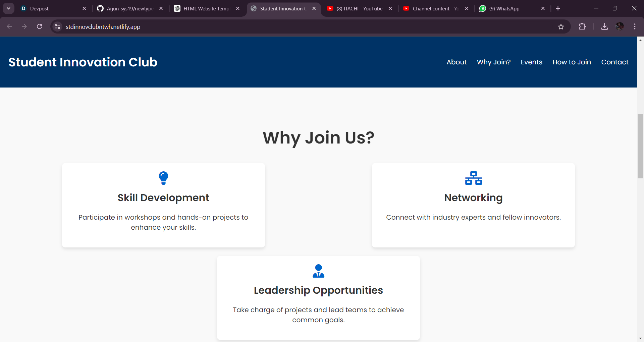Close the Devpost tab
644x342 pixels.
click(84, 8)
